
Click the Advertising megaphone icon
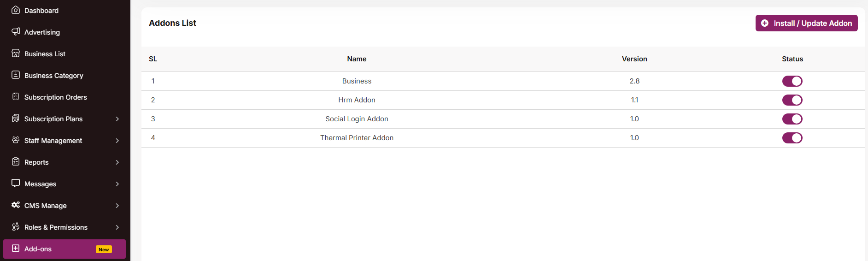[x=16, y=31]
